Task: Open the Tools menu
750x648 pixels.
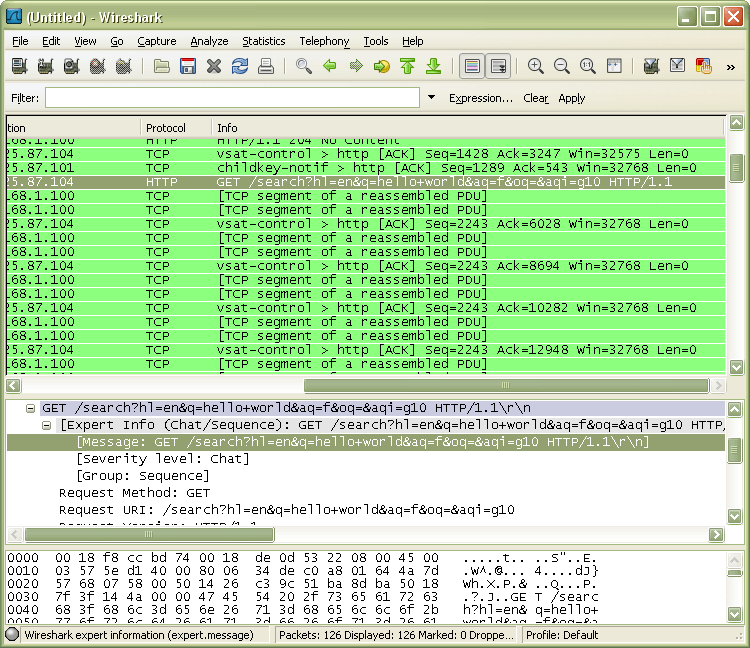Action: pos(375,41)
